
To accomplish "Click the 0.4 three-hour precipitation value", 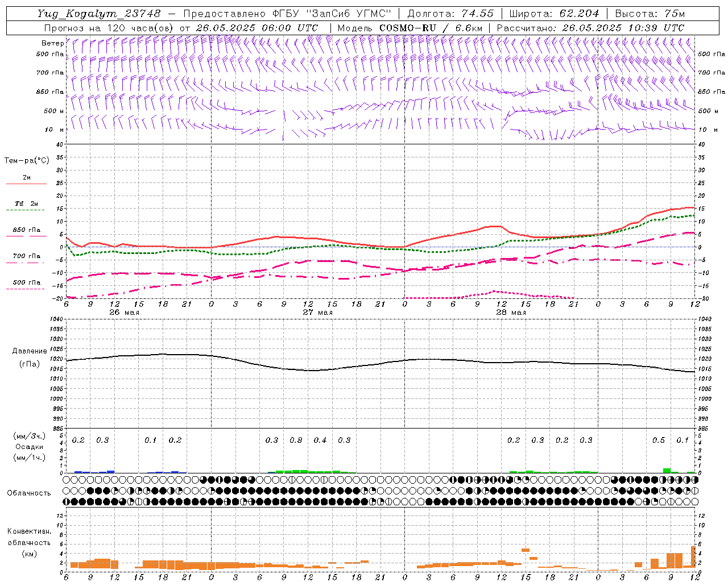I will [320, 440].
